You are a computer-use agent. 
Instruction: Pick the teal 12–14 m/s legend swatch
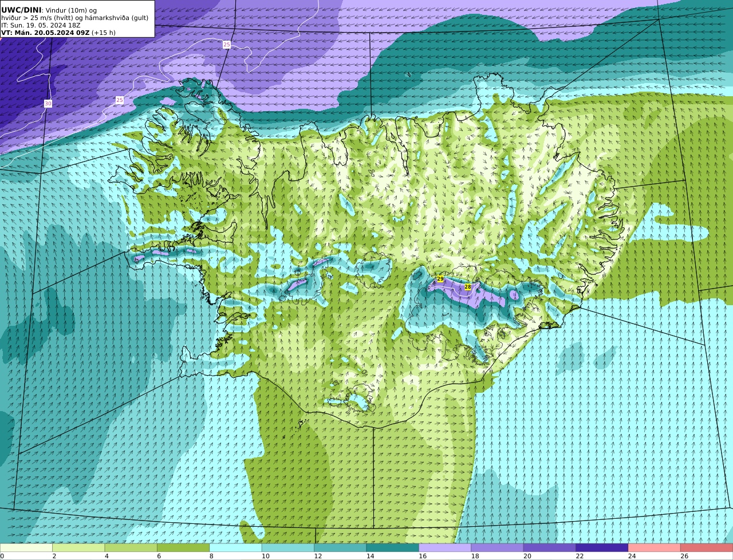pyautogui.click(x=340, y=548)
